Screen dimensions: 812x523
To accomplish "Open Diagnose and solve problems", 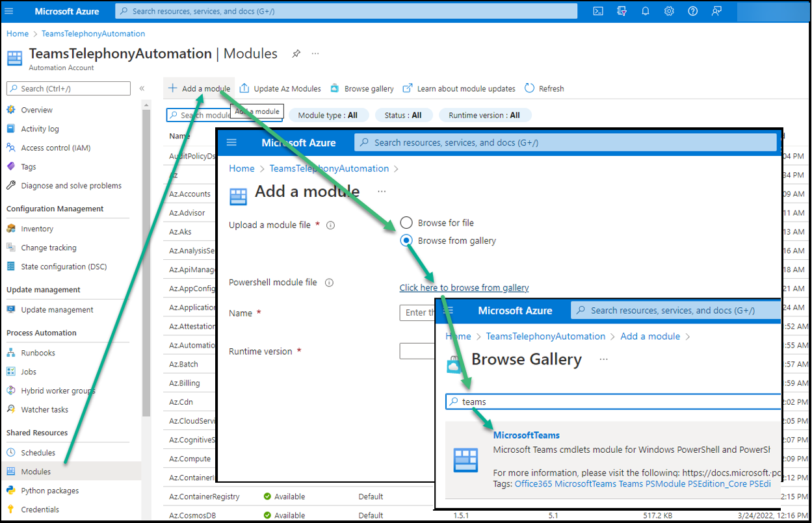I will 72,185.
